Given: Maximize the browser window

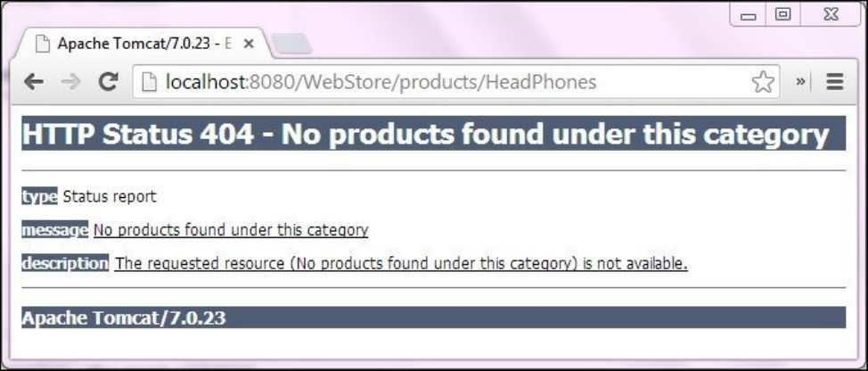Looking at the screenshot, I should (x=782, y=15).
